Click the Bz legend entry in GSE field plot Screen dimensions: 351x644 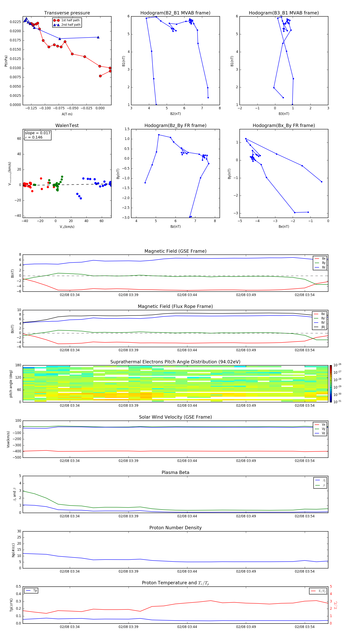(320, 267)
